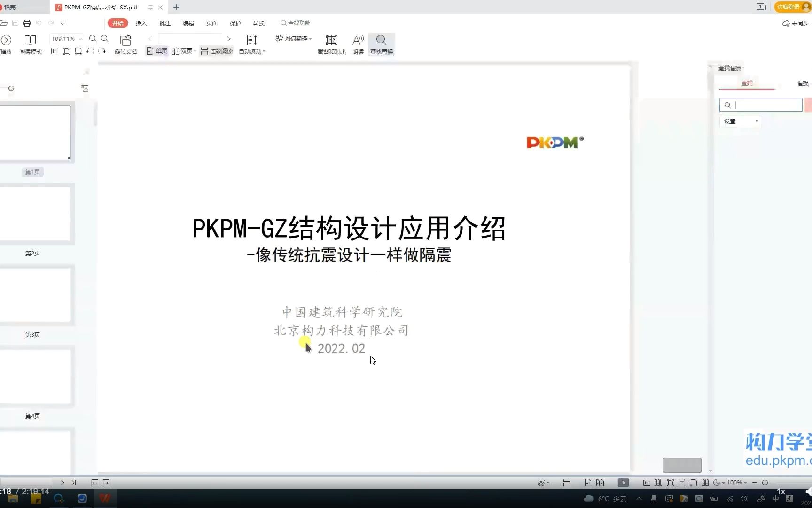
Task: Enter reading mode (阅读模式)
Action: coord(31,45)
